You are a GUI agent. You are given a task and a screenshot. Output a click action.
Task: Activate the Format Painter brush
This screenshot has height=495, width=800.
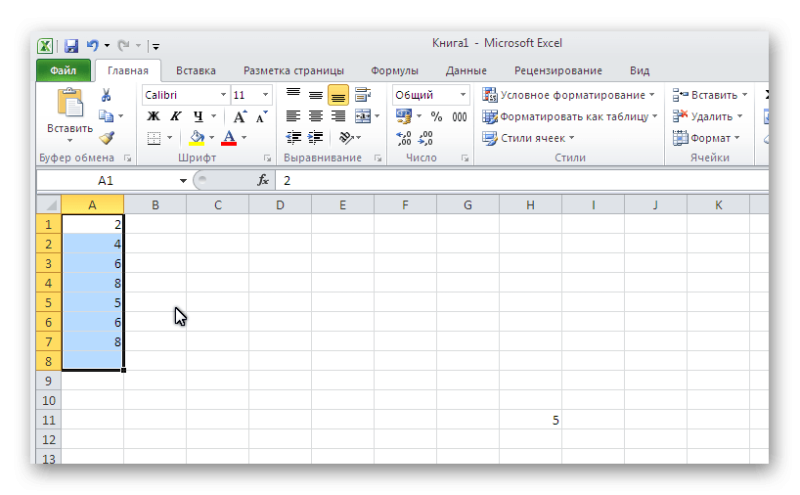pyautogui.click(x=107, y=137)
